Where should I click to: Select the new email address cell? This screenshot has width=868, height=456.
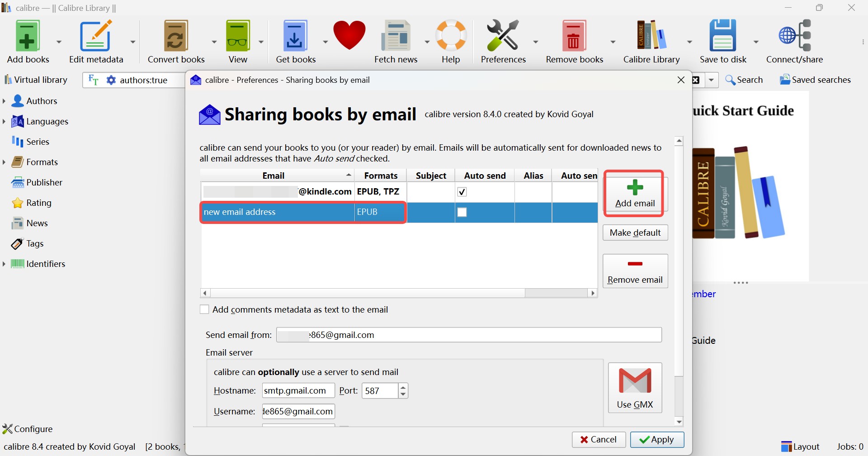tap(278, 212)
